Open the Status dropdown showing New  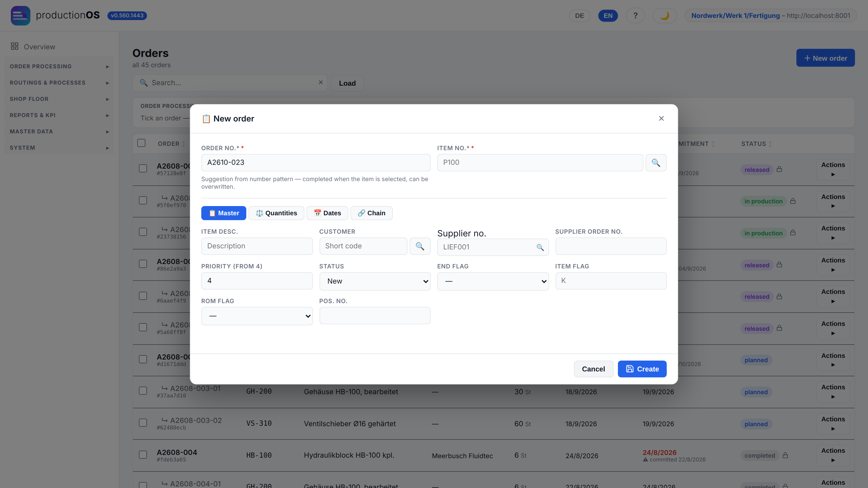pos(375,281)
